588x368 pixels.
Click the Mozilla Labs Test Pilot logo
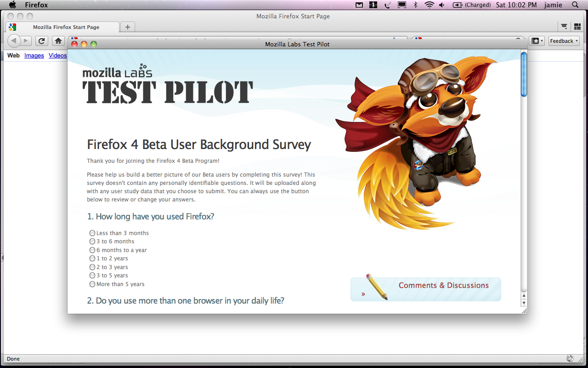pyautogui.click(x=167, y=83)
